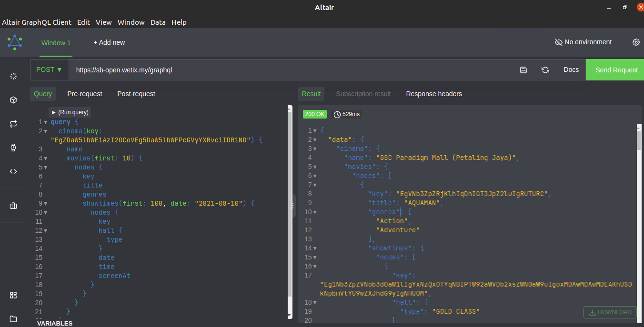Click the Send Request button
Viewport: 644px width, 327px height.
[615, 70]
